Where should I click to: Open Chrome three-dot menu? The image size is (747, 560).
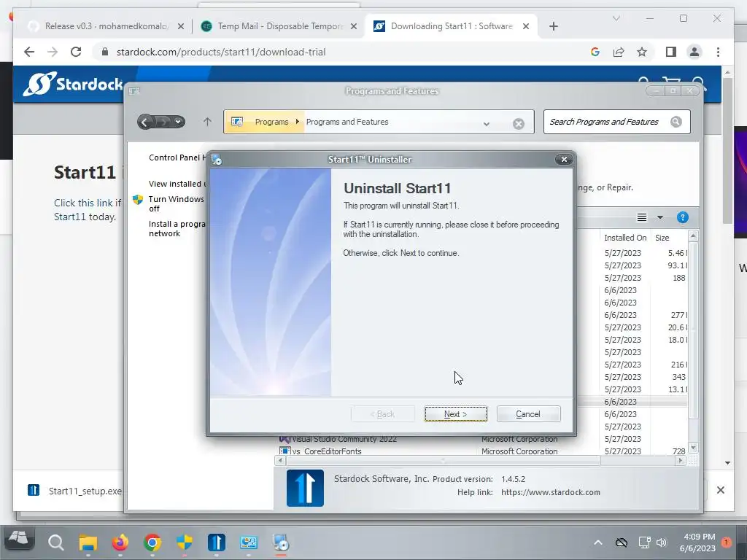[x=718, y=52]
